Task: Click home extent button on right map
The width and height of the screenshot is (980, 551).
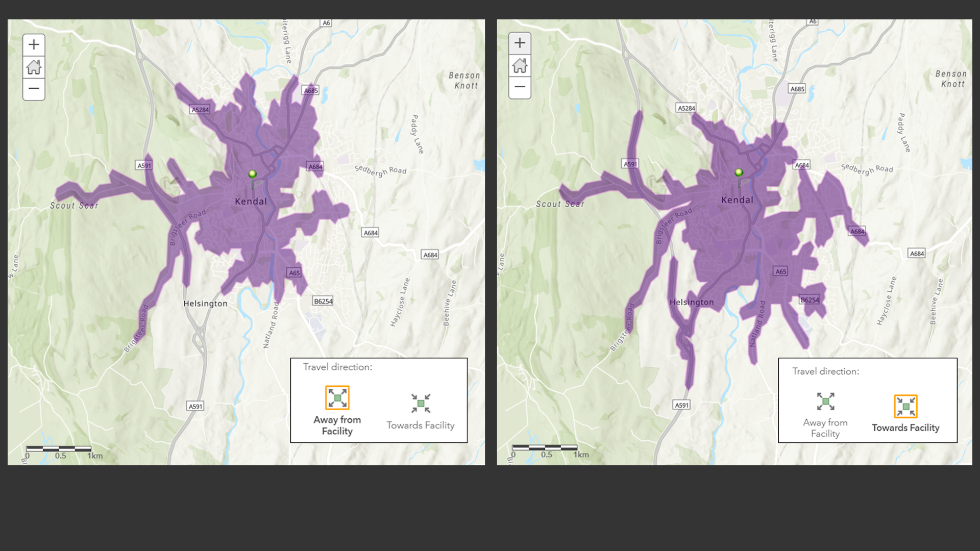Action: tap(520, 65)
